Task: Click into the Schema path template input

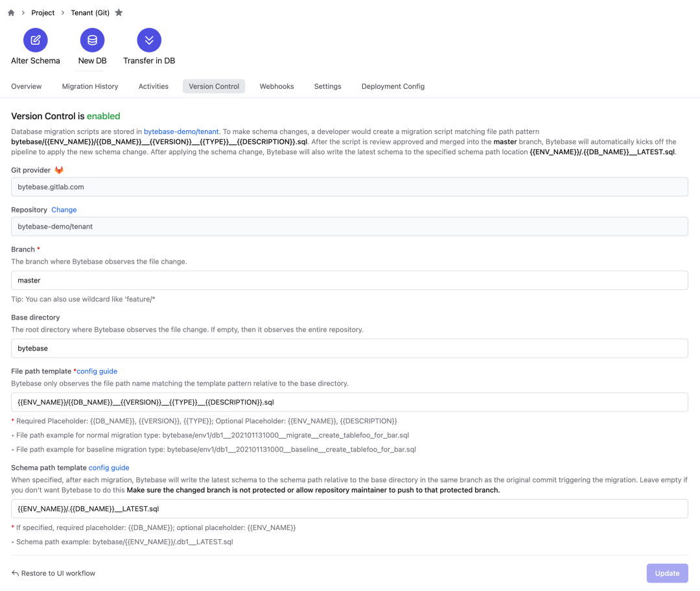Action: click(349, 509)
